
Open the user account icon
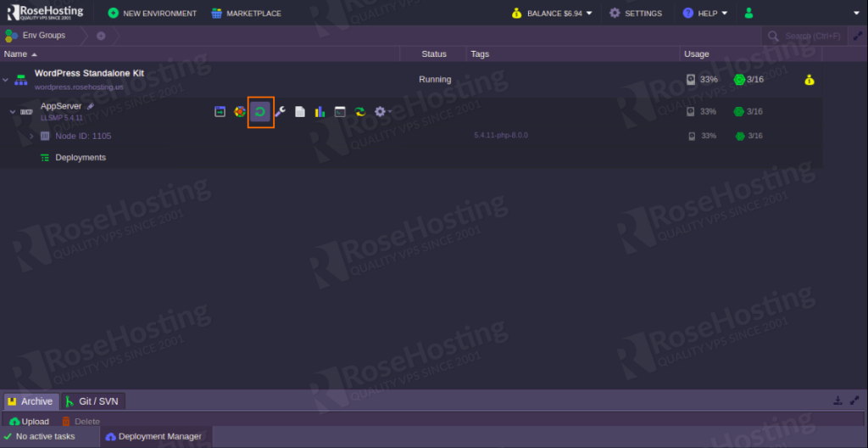pos(749,14)
